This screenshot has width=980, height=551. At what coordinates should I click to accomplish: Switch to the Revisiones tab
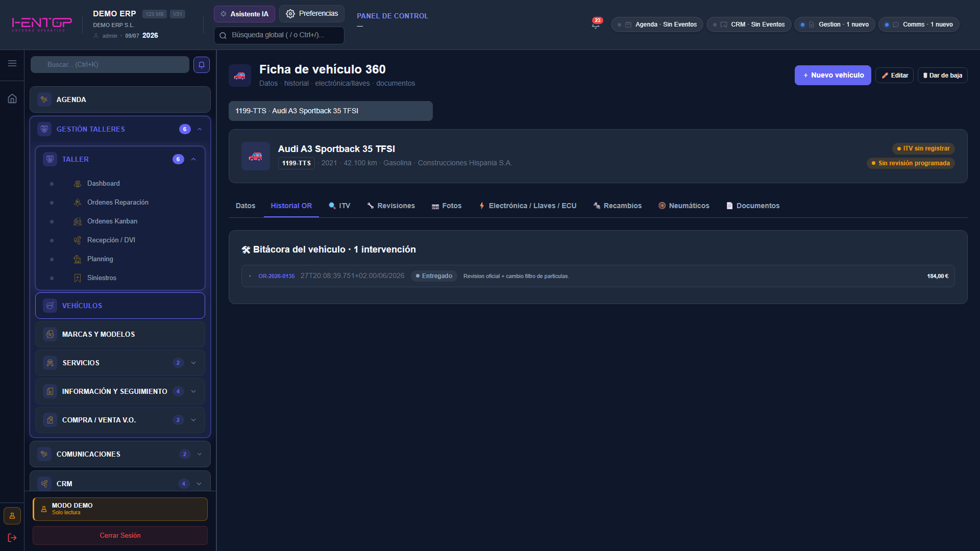[391, 206]
